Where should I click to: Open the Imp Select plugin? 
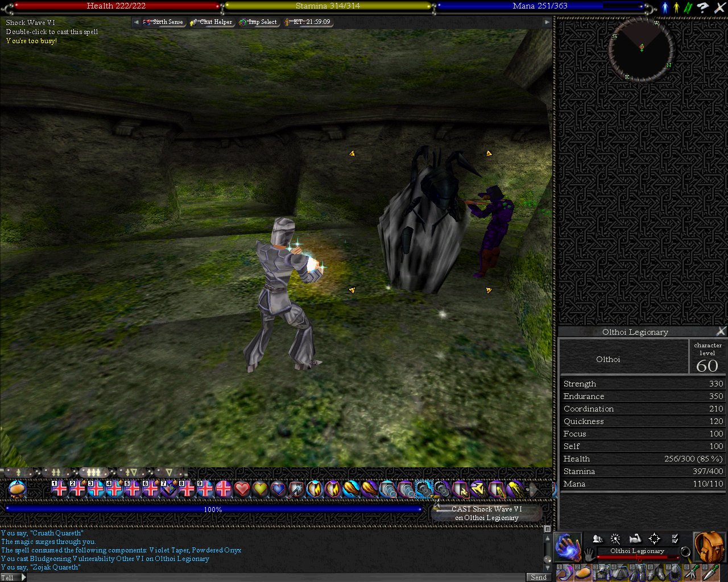[x=258, y=22]
